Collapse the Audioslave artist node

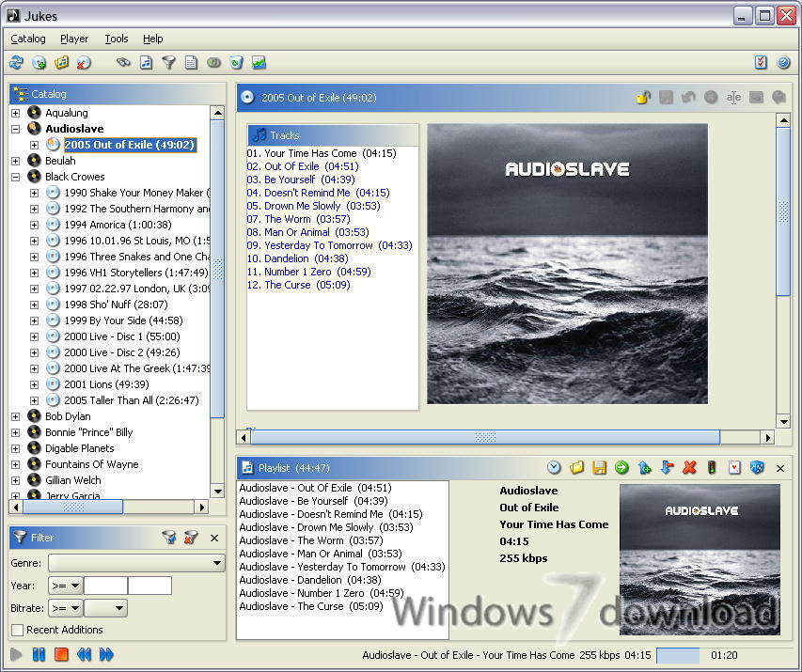tap(16, 129)
